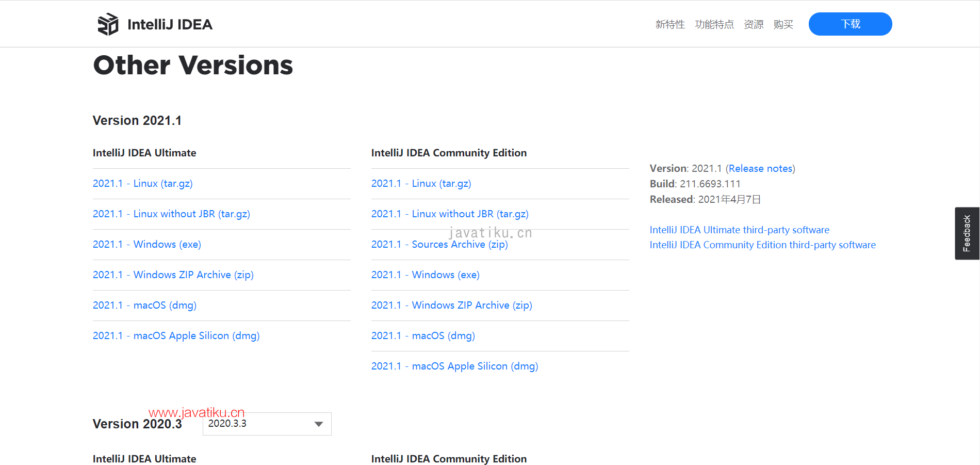Download Community 2021.1 Sources Archive (zip)
The height and width of the screenshot is (465, 980).
point(439,245)
